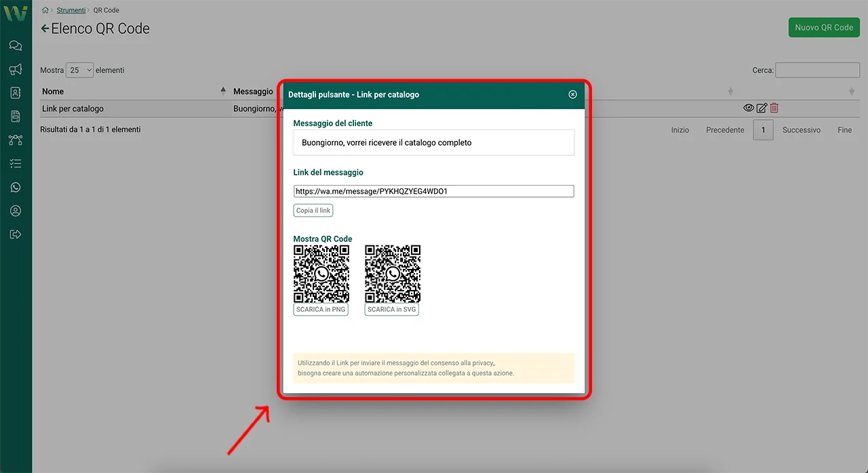Viewport: 868px width, 473px height.
Task: Click the Copia il link button
Action: tap(313, 211)
